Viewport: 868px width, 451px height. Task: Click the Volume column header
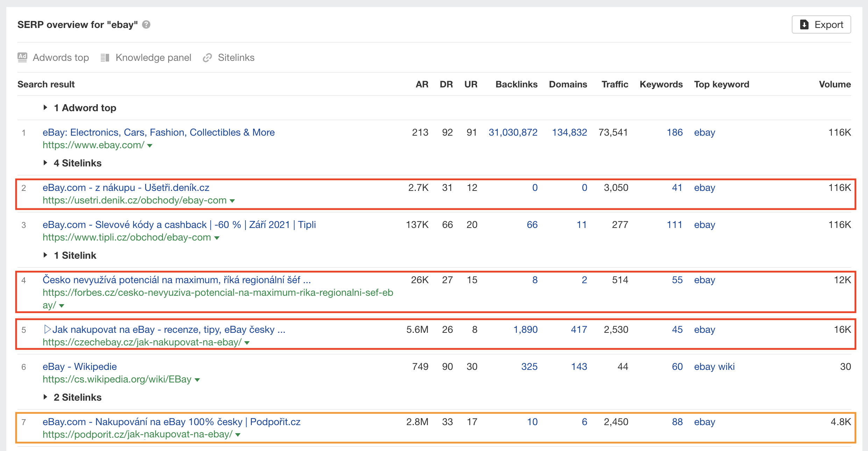835,84
